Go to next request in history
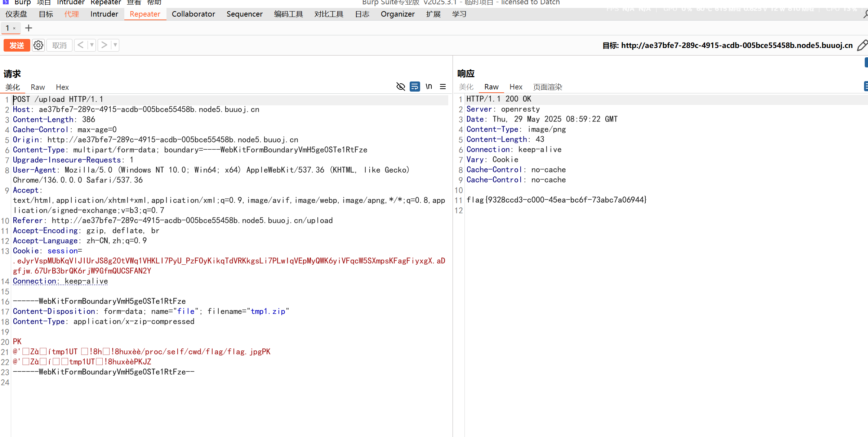This screenshot has height=437, width=868. click(x=104, y=45)
